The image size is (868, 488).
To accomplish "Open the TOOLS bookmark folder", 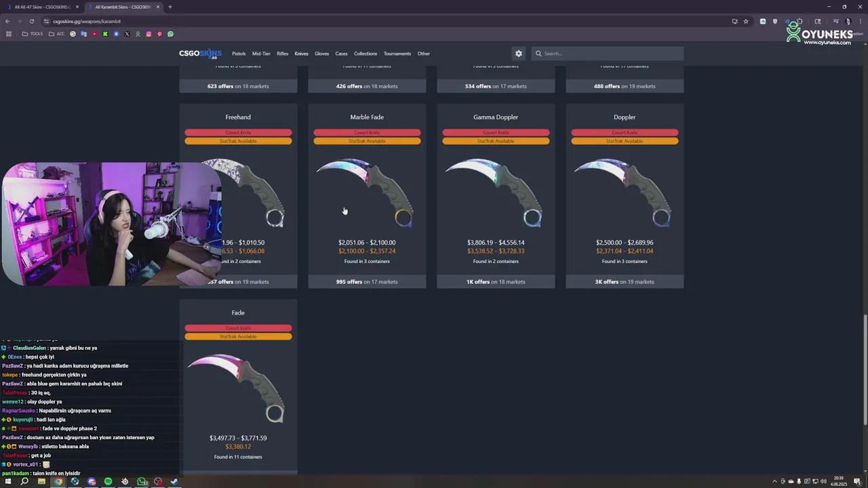I will [33, 34].
